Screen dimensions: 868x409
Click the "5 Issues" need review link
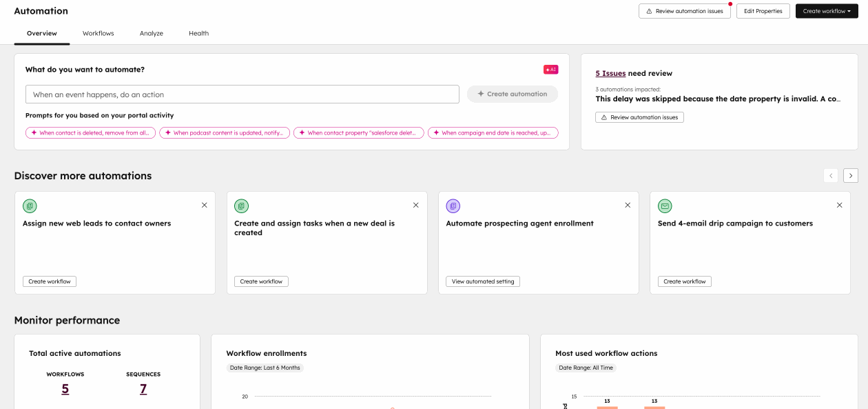tap(611, 72)
